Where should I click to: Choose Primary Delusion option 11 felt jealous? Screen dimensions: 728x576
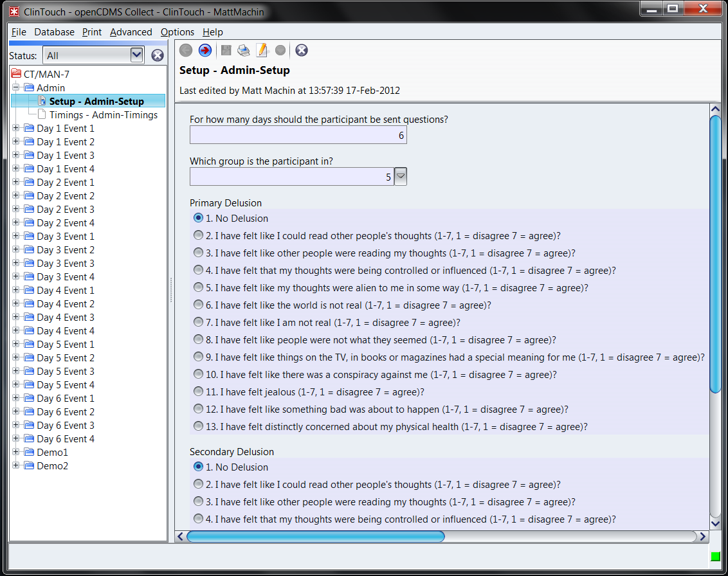click(199, 392)
